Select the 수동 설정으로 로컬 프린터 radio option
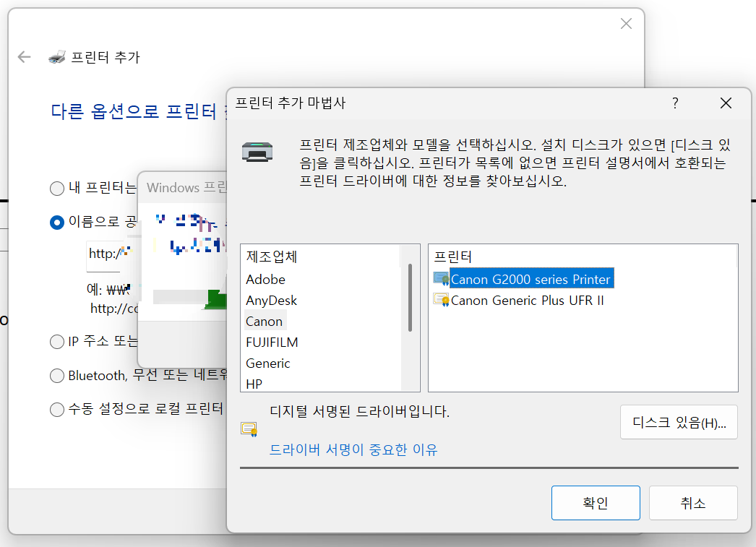Viewport: 756px width, 547px height. click(57, 409)
